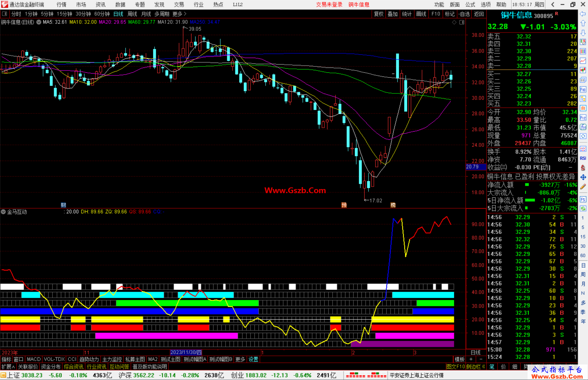Click the 榜 marker on the chart timeline
This screenshot has width=588, height=380.
[x=393, y=205]
